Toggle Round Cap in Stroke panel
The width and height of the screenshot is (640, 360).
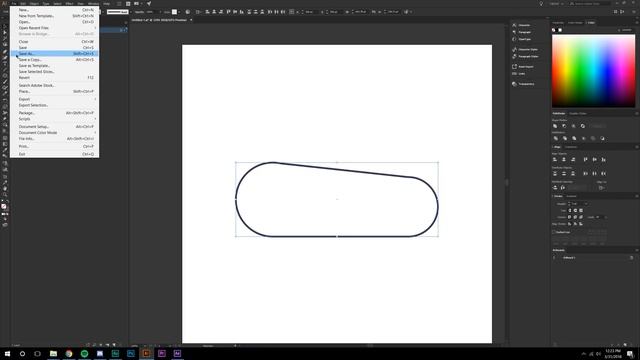pyautogui.click(x=575, y=211)
